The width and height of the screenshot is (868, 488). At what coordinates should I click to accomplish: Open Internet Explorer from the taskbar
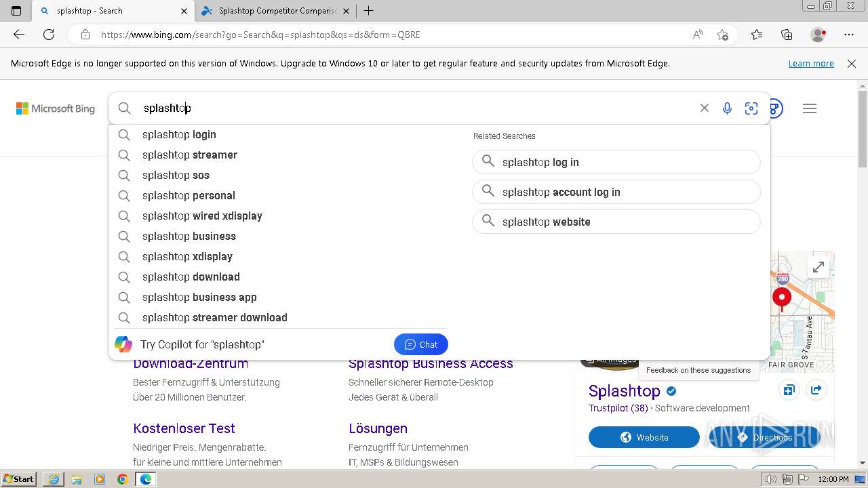54,479
